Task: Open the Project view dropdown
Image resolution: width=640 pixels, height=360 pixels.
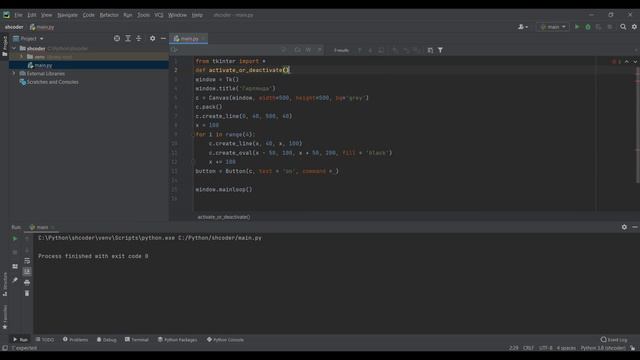Action: [28, 38]
